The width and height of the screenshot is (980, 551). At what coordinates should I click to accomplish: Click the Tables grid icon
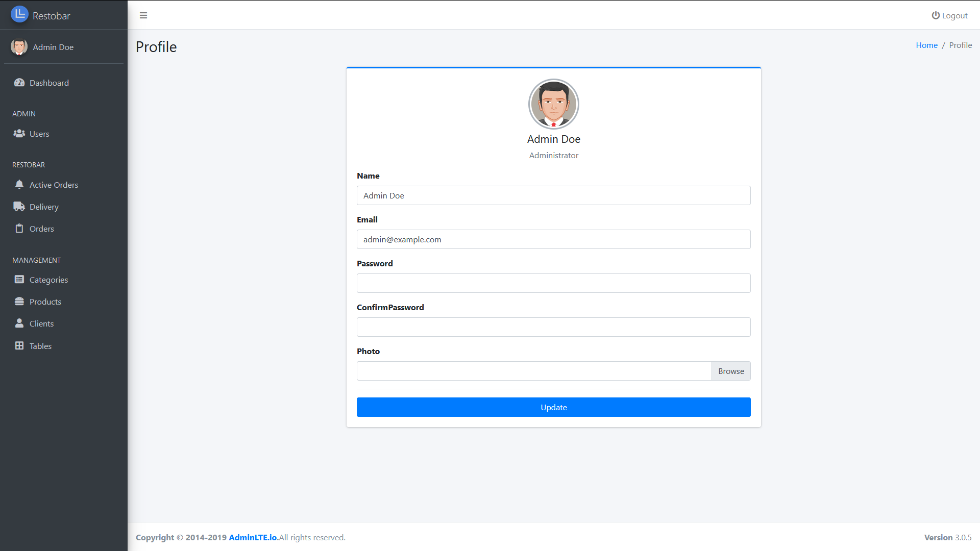18,346
